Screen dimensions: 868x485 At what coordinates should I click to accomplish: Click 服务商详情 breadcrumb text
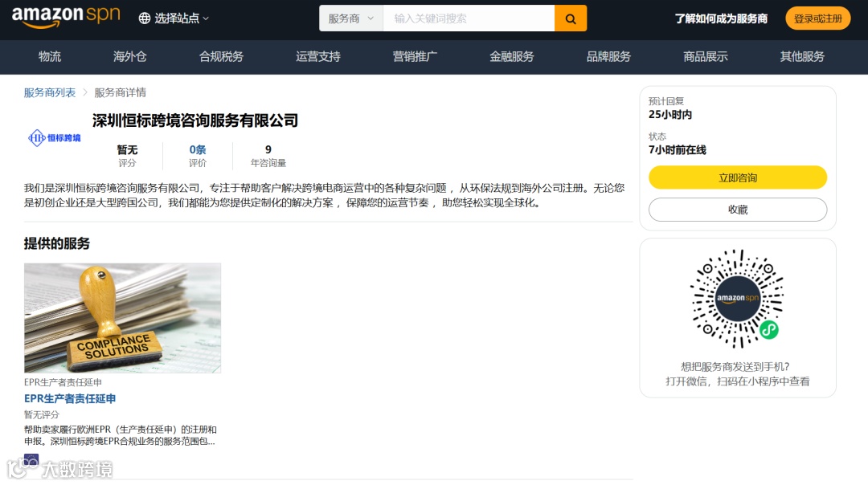(x=120, y=92)
